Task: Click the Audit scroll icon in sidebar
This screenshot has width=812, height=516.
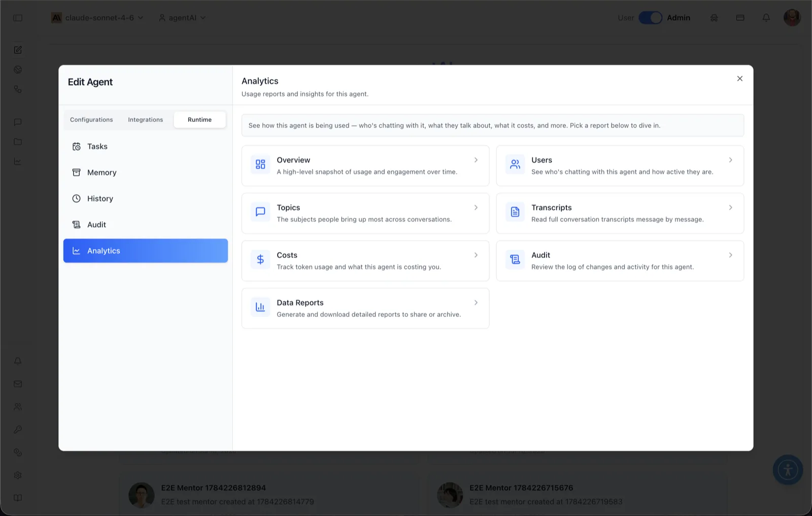Action: pos(76,224)
